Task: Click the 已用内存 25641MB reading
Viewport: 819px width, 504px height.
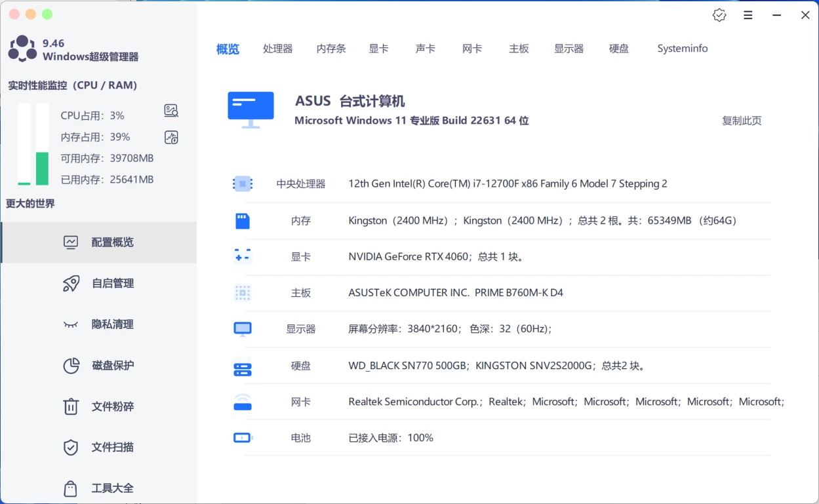Action: click(107, 180)
